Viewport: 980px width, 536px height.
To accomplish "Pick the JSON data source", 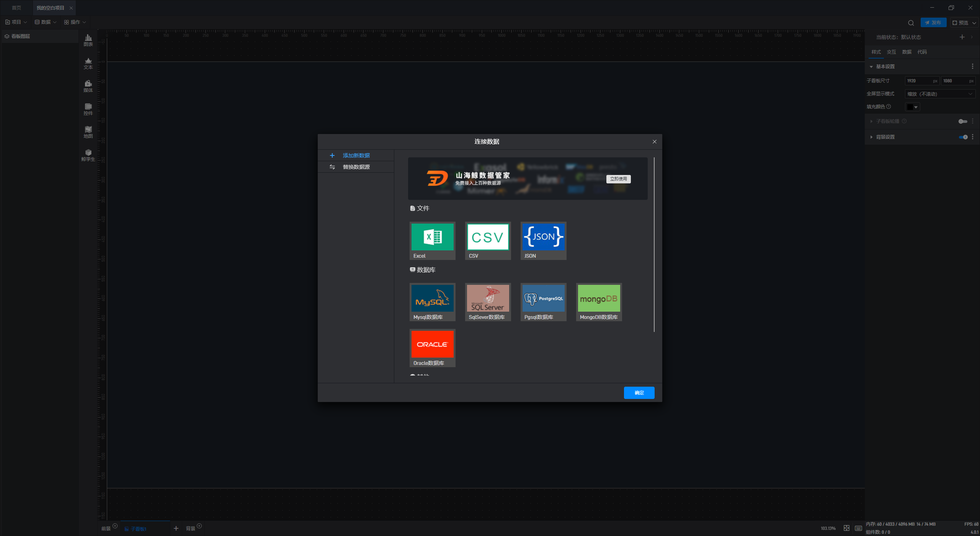I will point(543,240).
